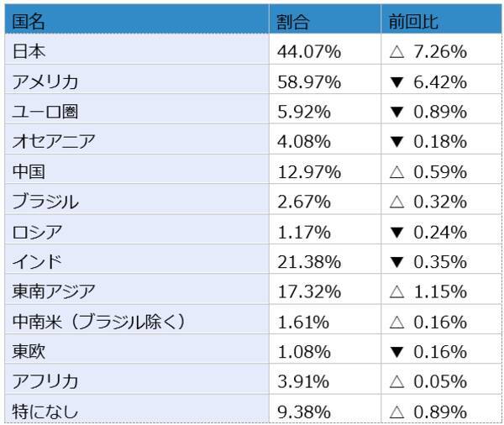
Task: Select the 国名 column header
Action: click(30, 22)
